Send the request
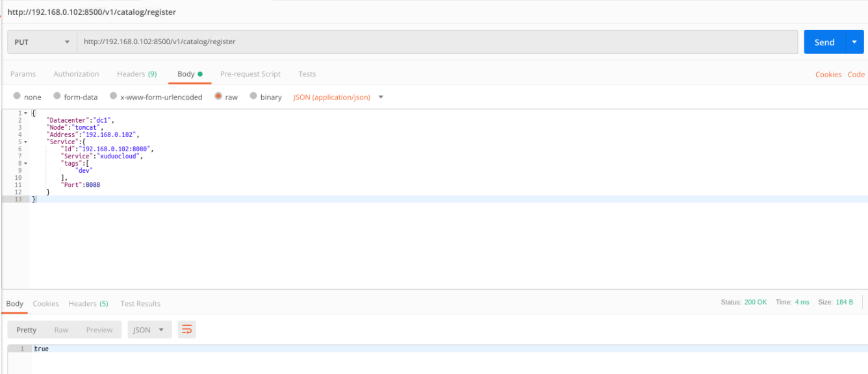 pos(824,42)
